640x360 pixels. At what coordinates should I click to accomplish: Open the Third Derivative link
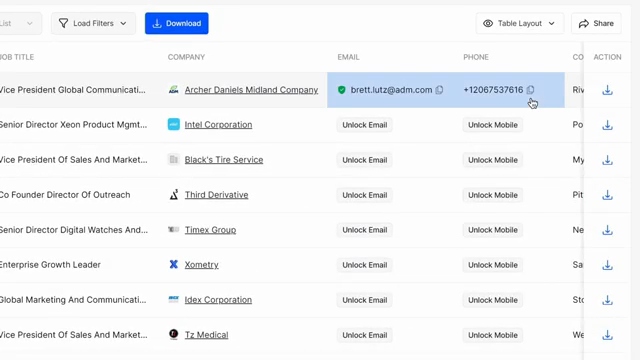[x=216, y=195]
